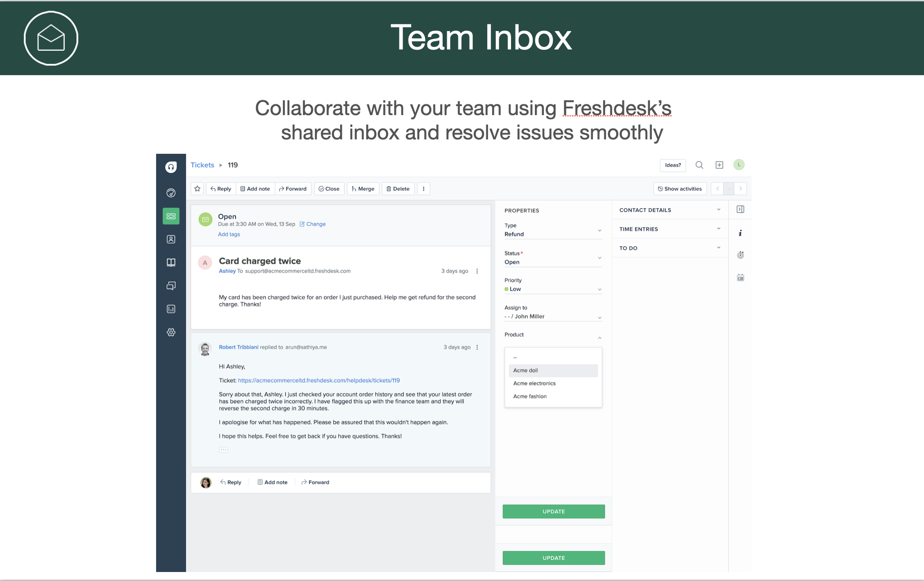Click the info icon in right rail
924x581 pixels.
tap(740, 233)
